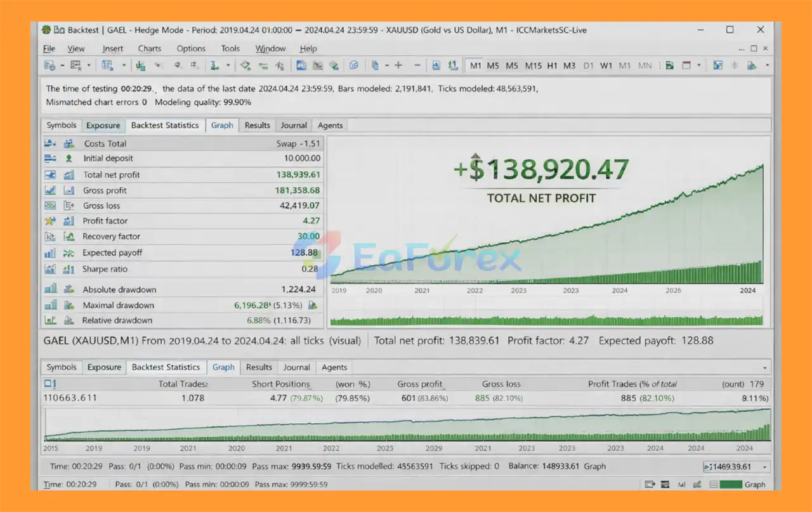Open the Insert menu
Viewport: 812px width, 512px height.
click(113, 48)
